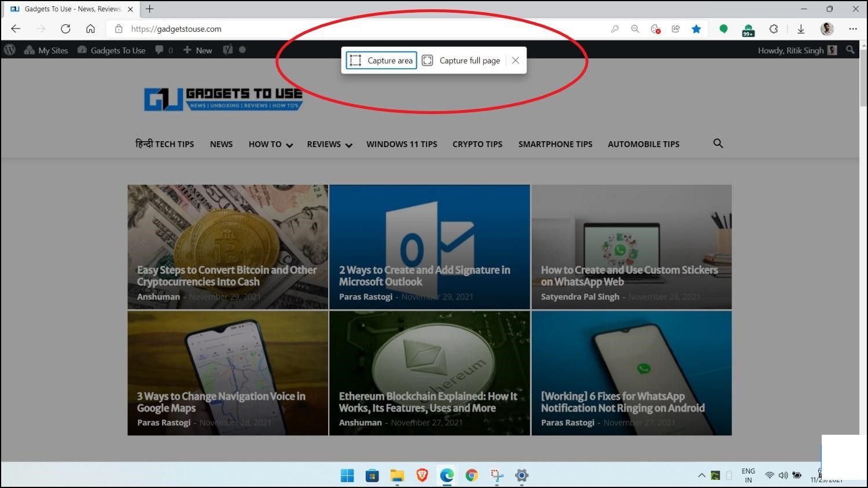Click author Satyendra Pal Singh
868x488 pixels.
click(x=580, y=296)
